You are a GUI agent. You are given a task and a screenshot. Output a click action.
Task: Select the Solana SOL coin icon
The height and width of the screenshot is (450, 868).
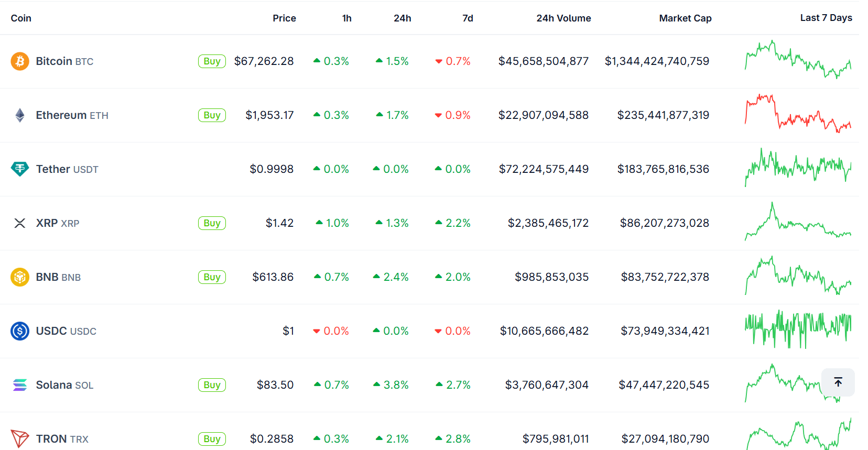tap(20, 385)
